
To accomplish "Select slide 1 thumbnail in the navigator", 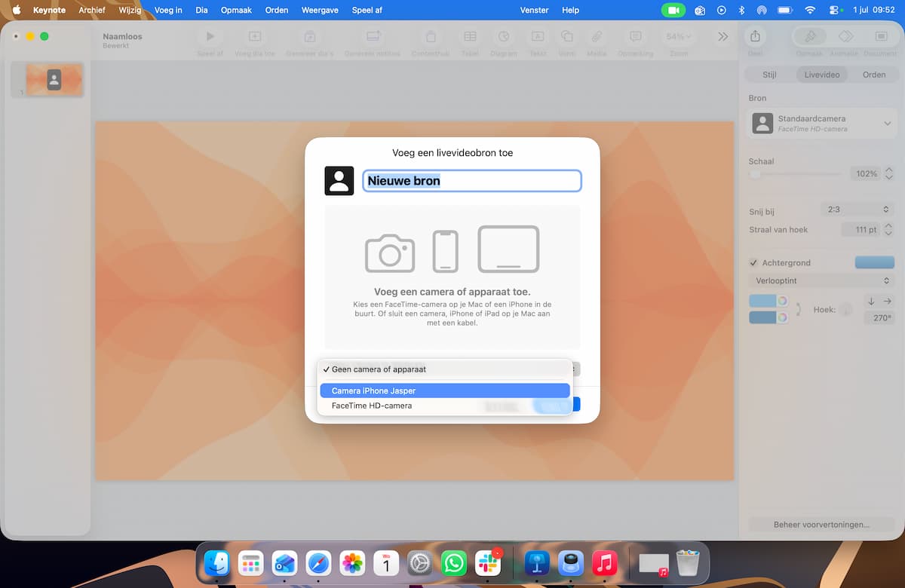I will [x=54, y=79].
